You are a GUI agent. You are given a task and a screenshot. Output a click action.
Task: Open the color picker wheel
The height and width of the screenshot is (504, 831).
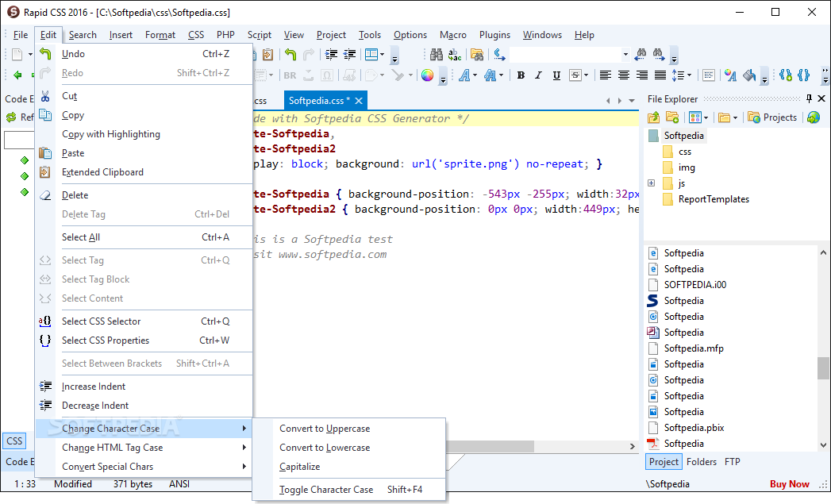point(427,75)
